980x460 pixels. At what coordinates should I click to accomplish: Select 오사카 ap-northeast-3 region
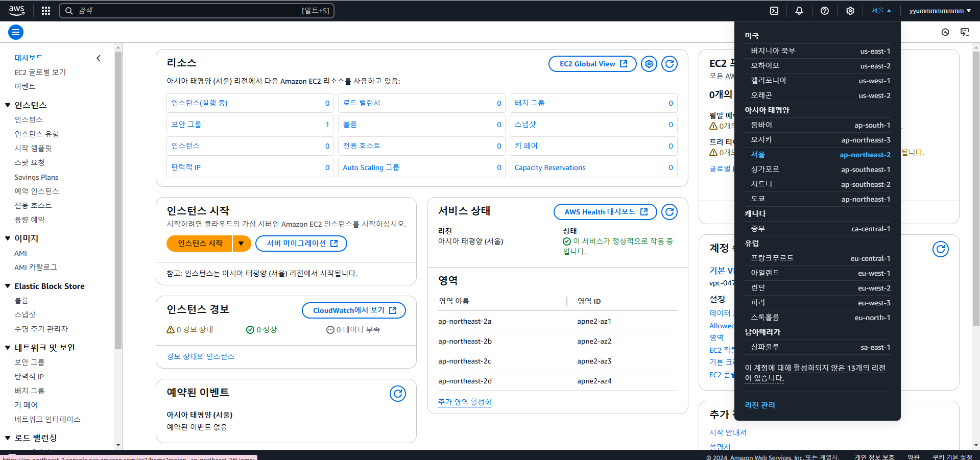coord(818,140)
